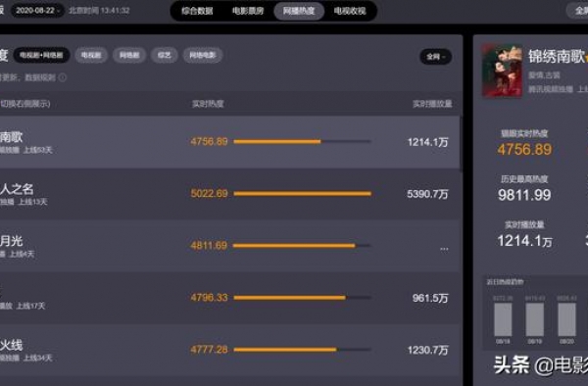
Task: Click play count 5390.7万
Action: [x=427, y=194]
